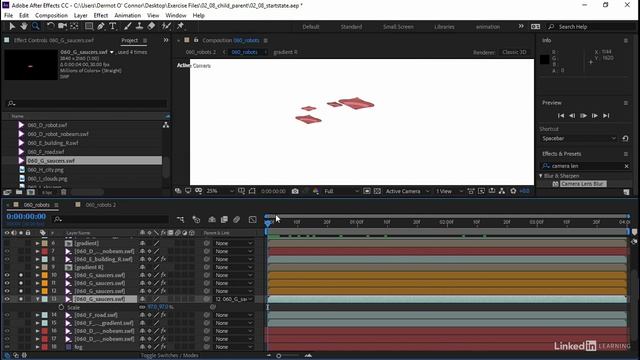
Task: Click layer 7 red label color swatch
Action: point(44,251)
